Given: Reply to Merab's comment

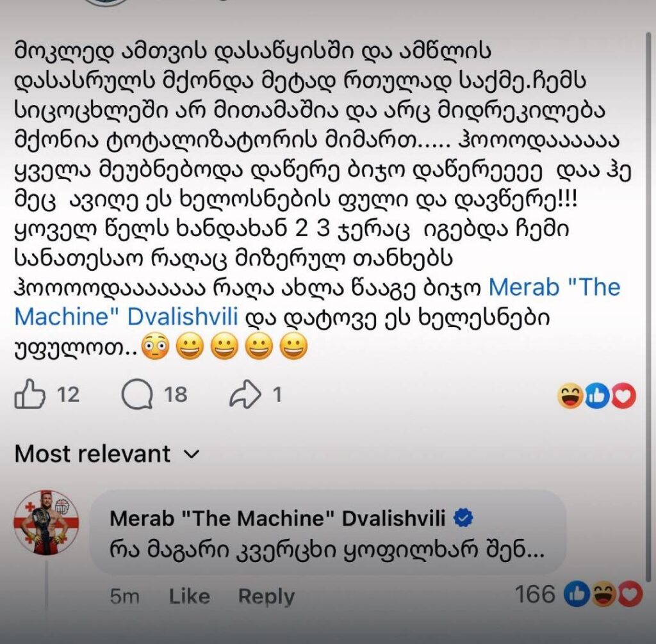Looking at the screenshot, I should (x=266, y=597).
